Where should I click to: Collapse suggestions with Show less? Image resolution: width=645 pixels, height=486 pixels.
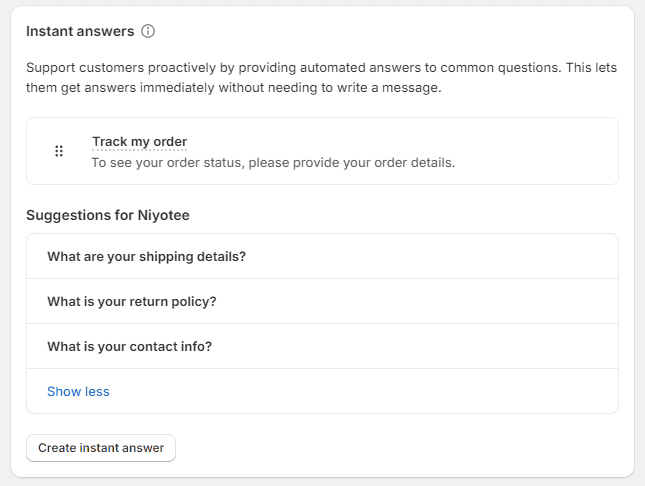(78, 391)
